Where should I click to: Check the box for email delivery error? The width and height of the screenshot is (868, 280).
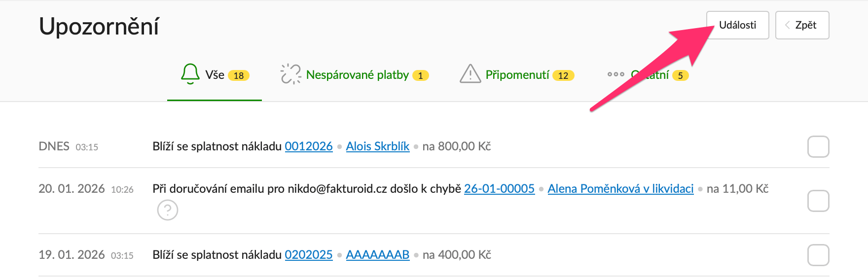(818, 201)
